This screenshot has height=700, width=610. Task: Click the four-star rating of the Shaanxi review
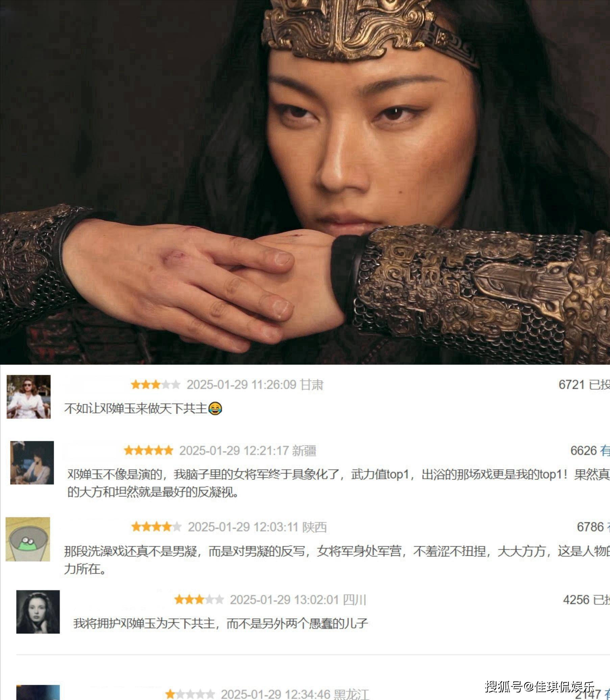156,527
